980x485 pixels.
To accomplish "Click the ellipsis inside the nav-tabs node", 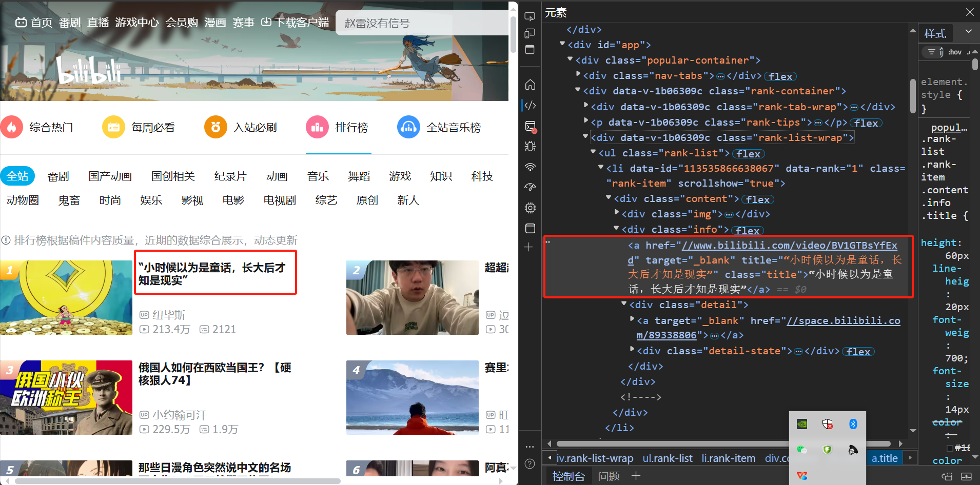I will [x=720, y=76].
